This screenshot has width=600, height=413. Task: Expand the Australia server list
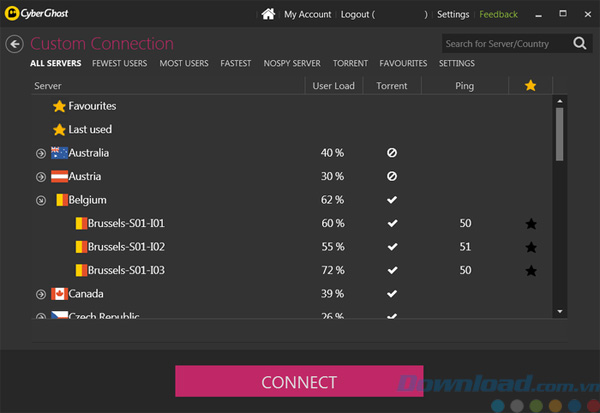41,153
